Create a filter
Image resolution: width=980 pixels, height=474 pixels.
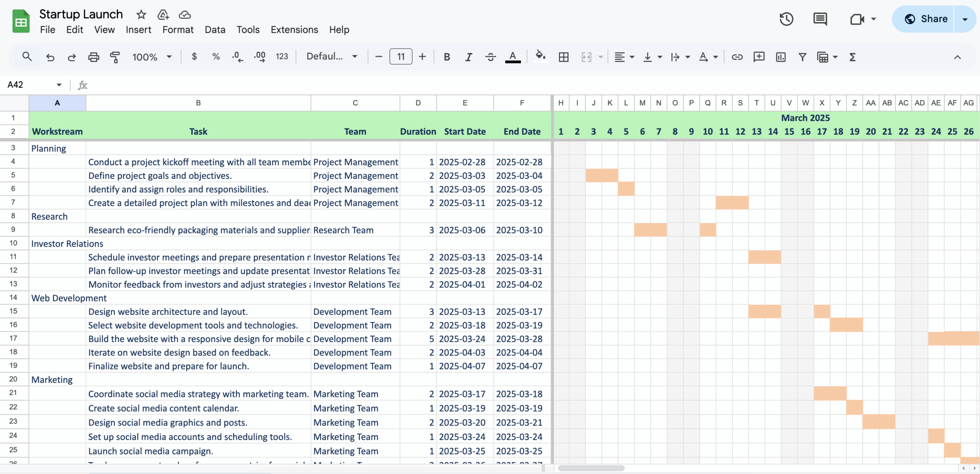point(802,57)
